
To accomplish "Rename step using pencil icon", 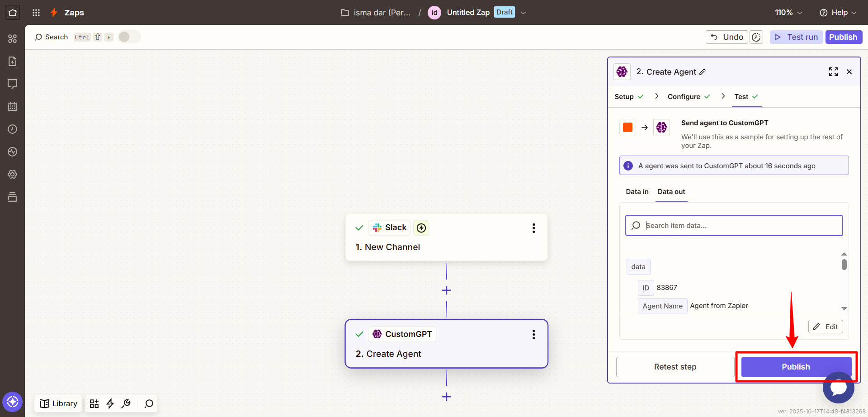I will 703,72.
